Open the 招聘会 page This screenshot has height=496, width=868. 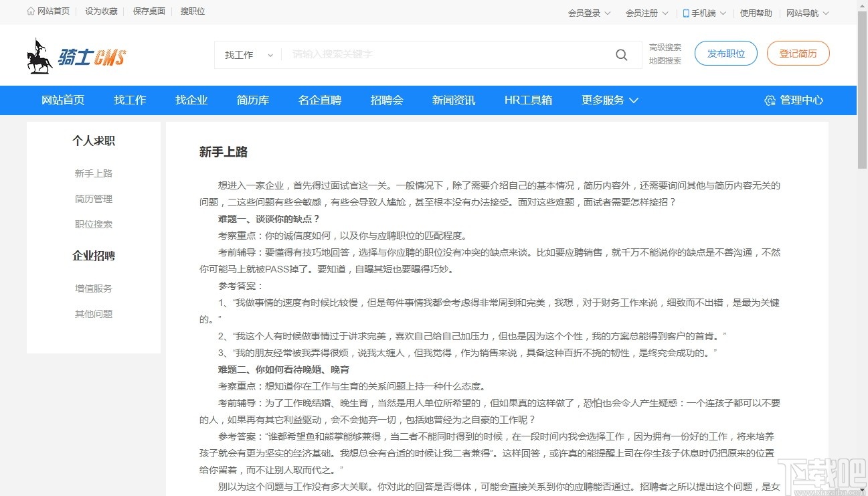pyautogui.click(x=387, y=100)
